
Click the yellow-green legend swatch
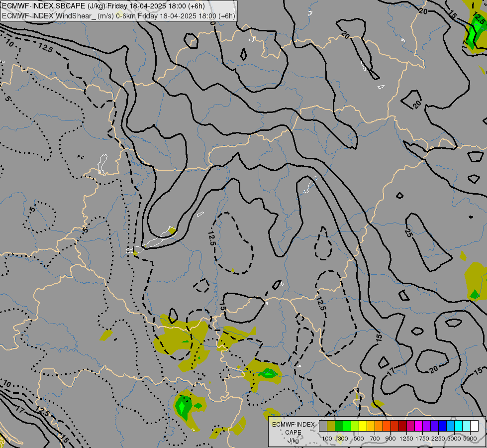click(355, 426)
